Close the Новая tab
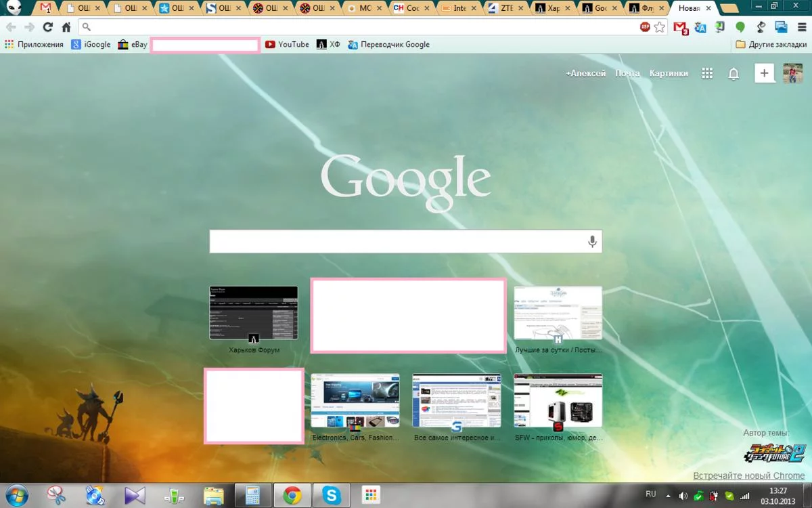Image resolution: width=812 pixels, height=508 pixels. 708,9
